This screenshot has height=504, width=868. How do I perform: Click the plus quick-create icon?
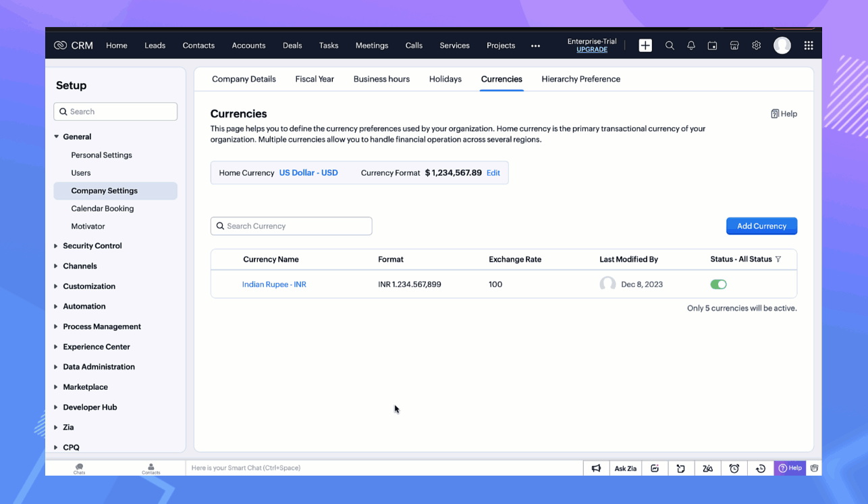645,45
